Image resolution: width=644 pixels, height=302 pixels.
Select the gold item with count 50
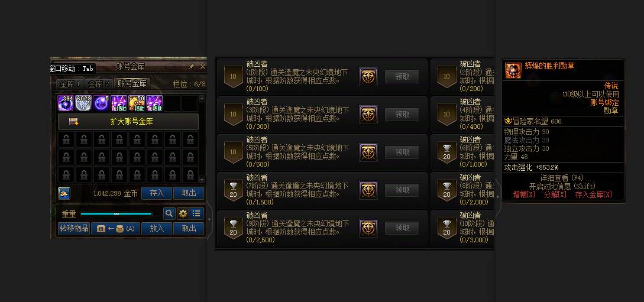137,103
